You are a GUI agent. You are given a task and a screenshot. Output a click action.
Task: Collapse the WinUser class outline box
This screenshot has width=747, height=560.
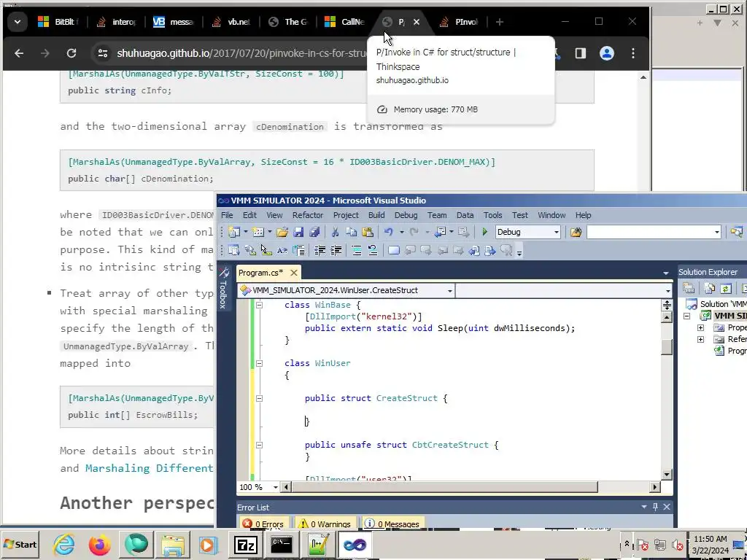click(x=259, y=363)
